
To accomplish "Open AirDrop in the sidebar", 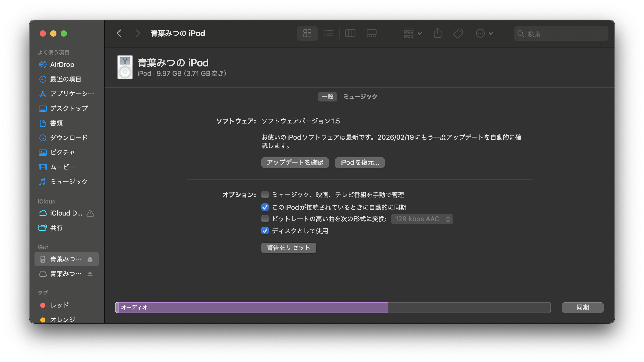I will pos(66,65).
